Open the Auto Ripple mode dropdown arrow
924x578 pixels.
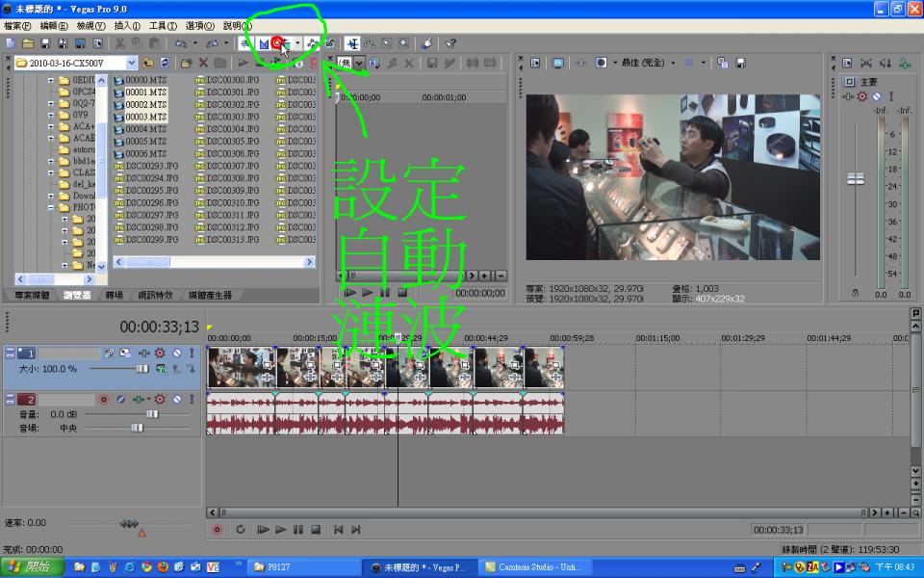[x=298, y=43]
